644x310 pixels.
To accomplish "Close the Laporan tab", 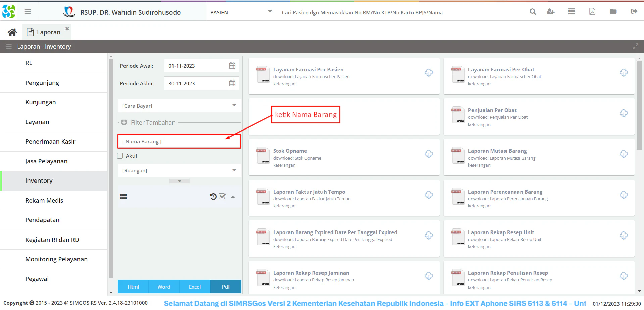I will pyautogui.click(x=67, y=29).
